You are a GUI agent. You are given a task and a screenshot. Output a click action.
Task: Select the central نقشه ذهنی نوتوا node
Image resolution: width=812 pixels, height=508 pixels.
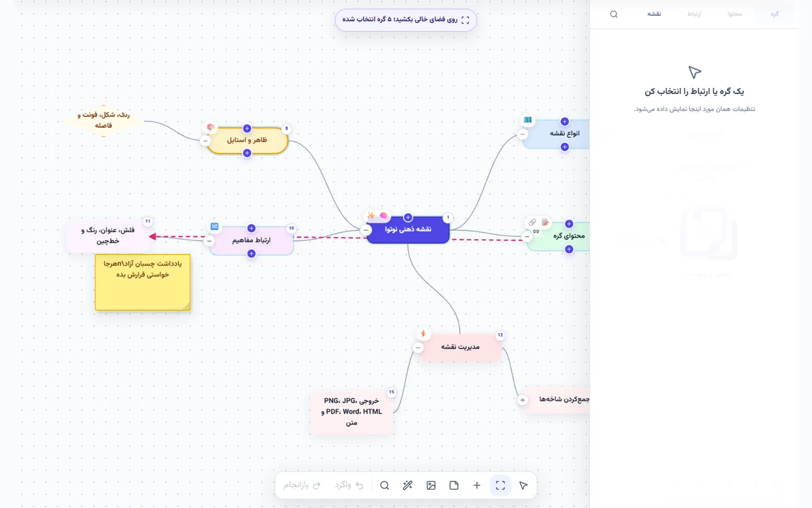408,229
